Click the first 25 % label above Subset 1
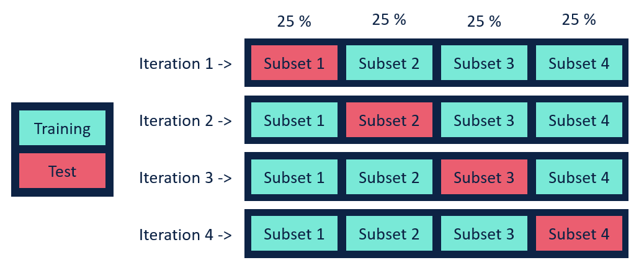 [x=294, y=21]
